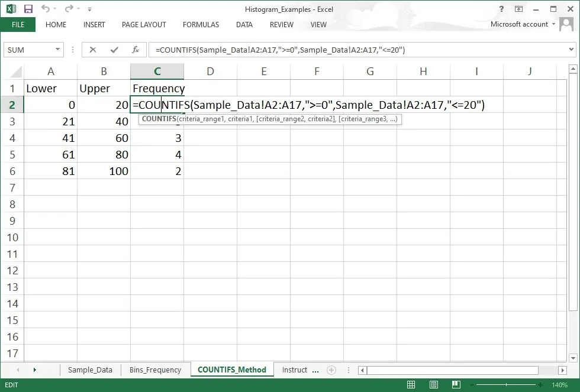Click the green FILE button
This screenshot has height=392, width=580.
(18, 25)
